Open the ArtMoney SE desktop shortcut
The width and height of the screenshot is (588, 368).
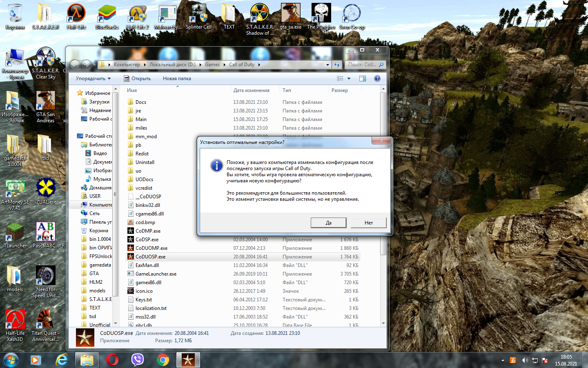[15, 195]
